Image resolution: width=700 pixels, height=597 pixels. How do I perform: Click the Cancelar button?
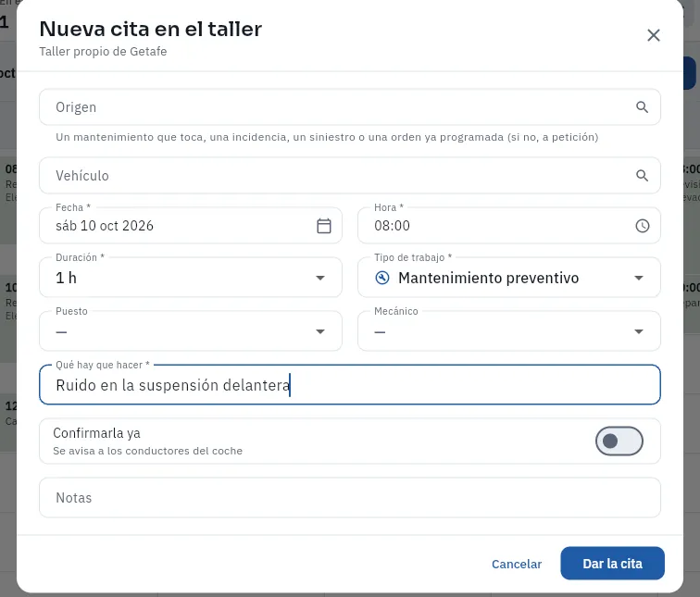tap(517, 564)
